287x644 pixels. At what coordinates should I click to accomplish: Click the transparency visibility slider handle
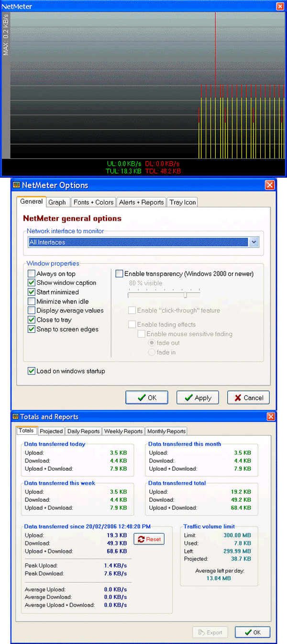(x=185, y=295)
